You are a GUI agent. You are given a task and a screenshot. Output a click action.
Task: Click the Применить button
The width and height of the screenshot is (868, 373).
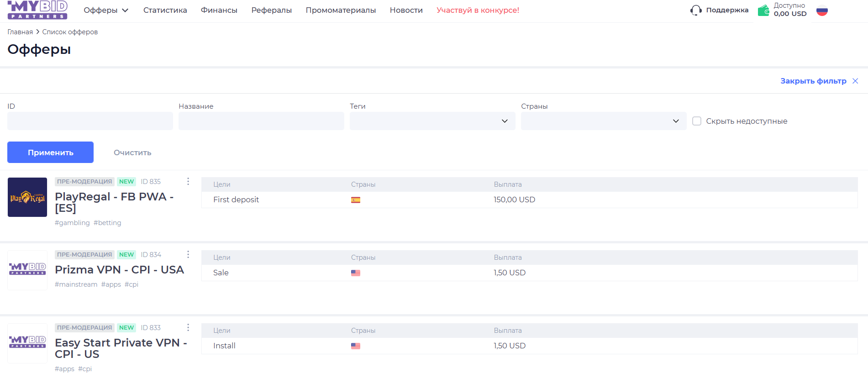point(50,152)
